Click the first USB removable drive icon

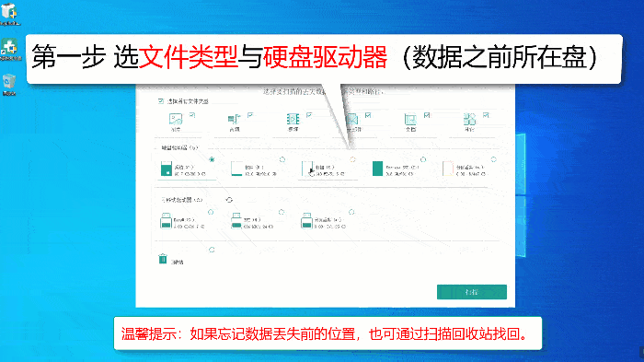click(166, 220)
